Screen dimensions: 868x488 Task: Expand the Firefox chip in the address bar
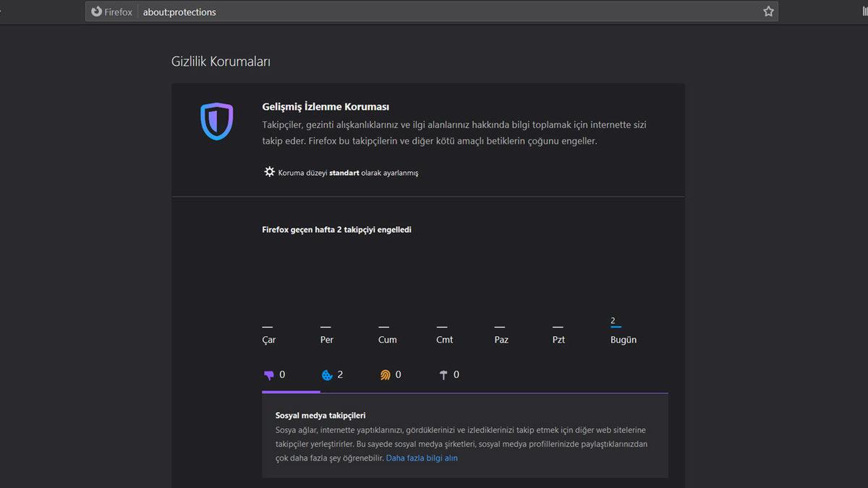point(110,11)
